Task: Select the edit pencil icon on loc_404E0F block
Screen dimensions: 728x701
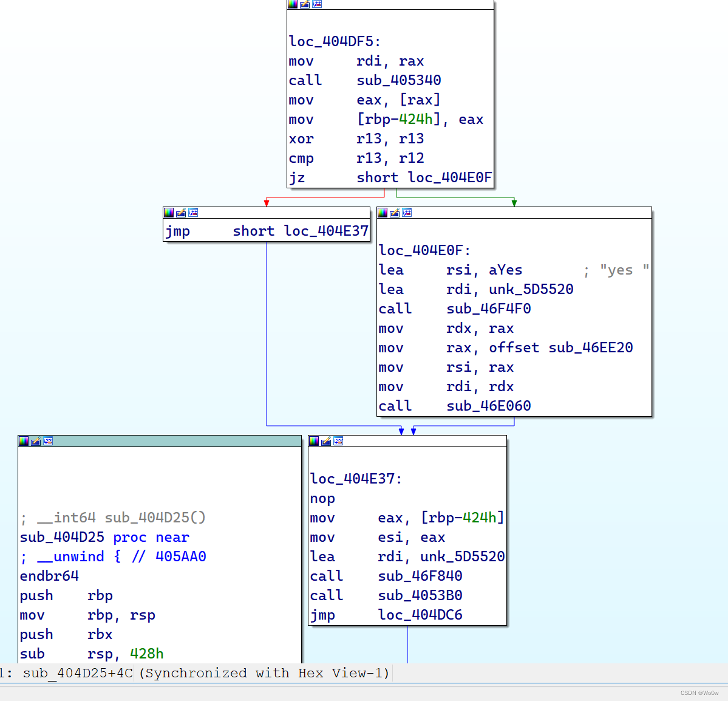Action: (395, 213)
